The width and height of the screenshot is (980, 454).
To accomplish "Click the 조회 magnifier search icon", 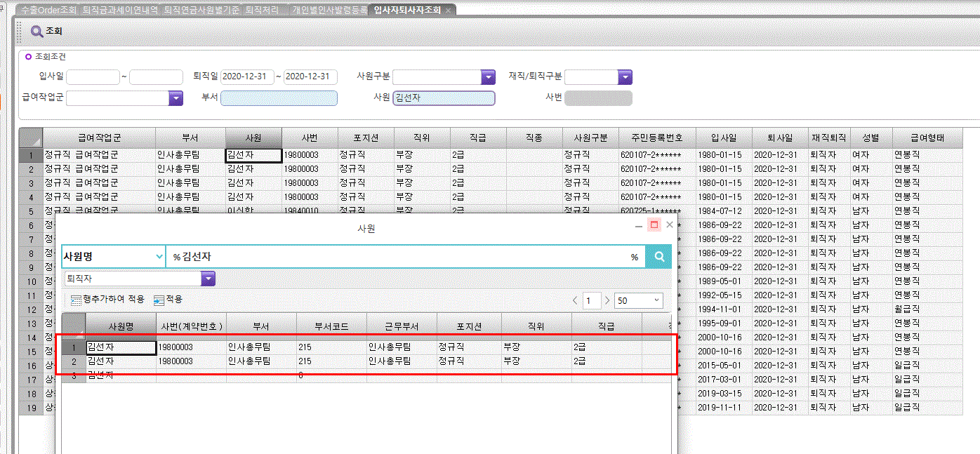I will coord(37,32).
